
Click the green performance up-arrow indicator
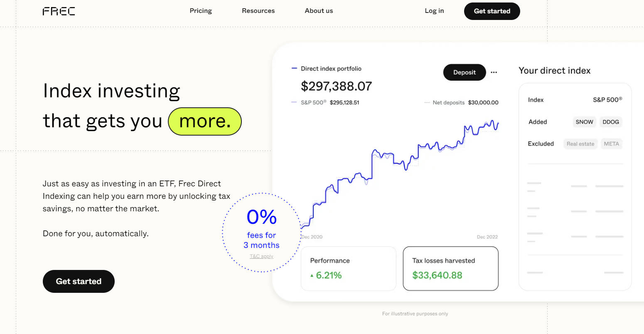point(312,275)
